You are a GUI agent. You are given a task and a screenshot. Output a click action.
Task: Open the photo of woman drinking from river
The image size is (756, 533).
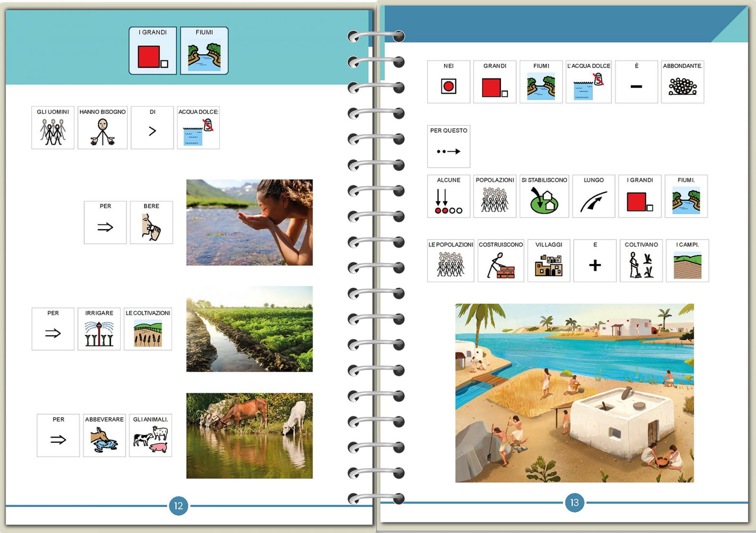[x=249, y=223]
